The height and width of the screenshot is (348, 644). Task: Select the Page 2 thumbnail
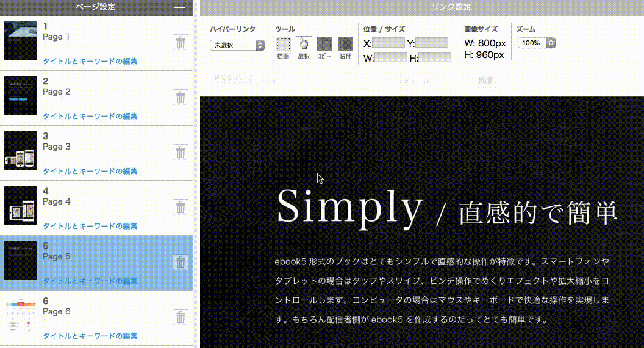point(21,96)
